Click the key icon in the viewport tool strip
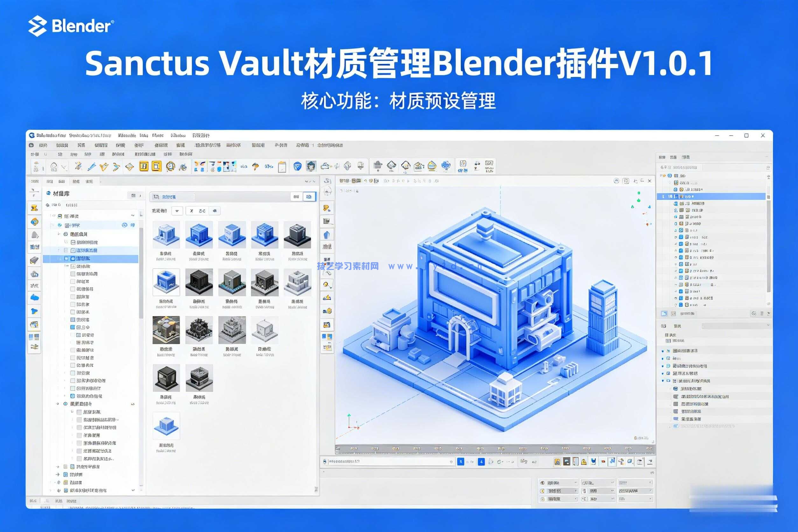The width and height of the screenshot is (798, 532). pos(327,311)
